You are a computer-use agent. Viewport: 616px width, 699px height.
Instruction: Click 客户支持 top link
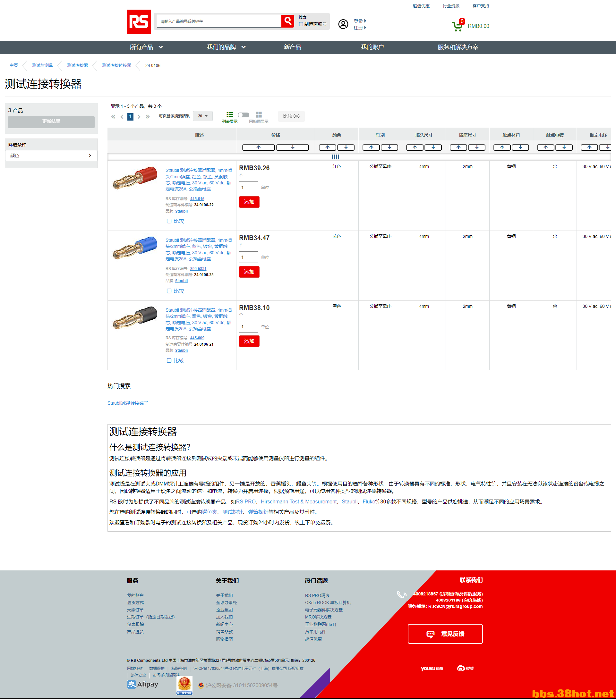pyautogui.click(x=481, y=6)
